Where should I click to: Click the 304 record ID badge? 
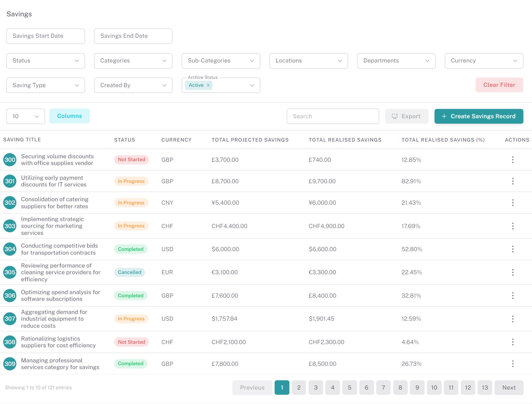click(x=10, y=249)
